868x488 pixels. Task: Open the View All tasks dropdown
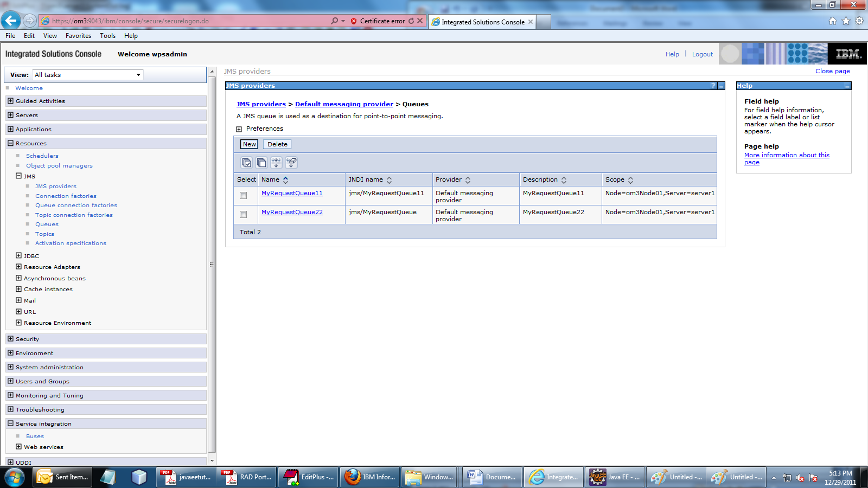[87, 75]
